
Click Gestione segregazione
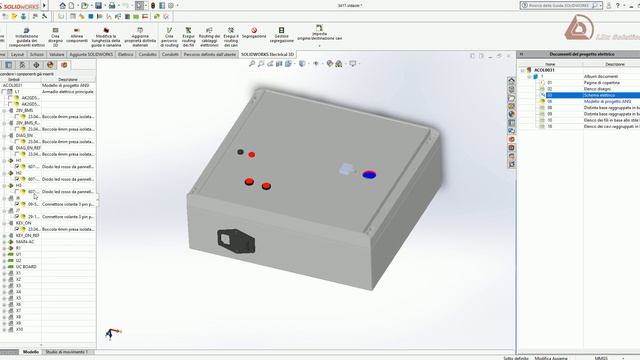point(281,35)
